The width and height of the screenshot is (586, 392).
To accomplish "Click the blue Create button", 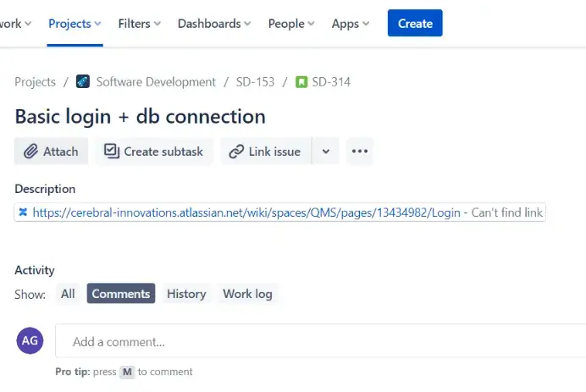I will pos(415,24).
